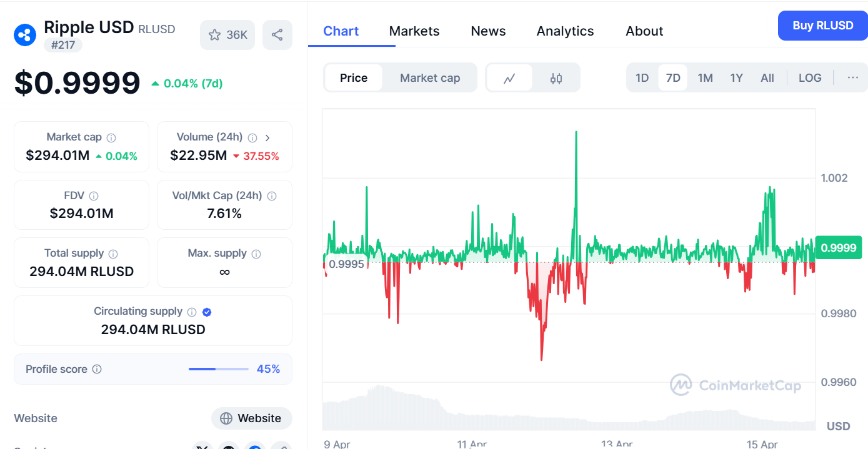
Task: Click the Market cap info icon
Action: coord(111,137)
